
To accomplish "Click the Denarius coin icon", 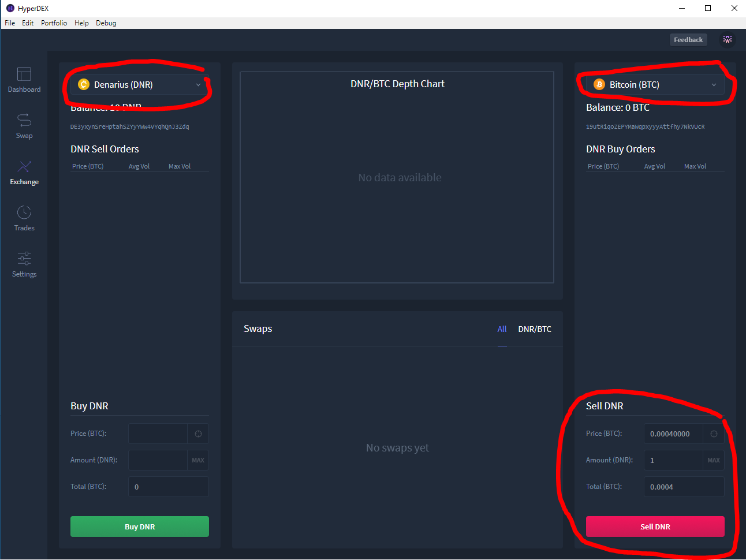I will pyautogui.click(x=84, y=84).
